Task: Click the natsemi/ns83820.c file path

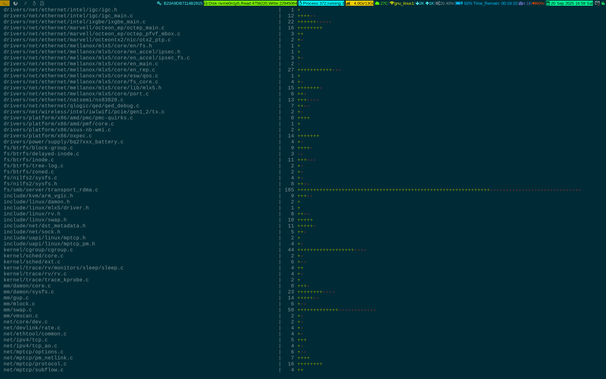Action: tap(63, 100)
